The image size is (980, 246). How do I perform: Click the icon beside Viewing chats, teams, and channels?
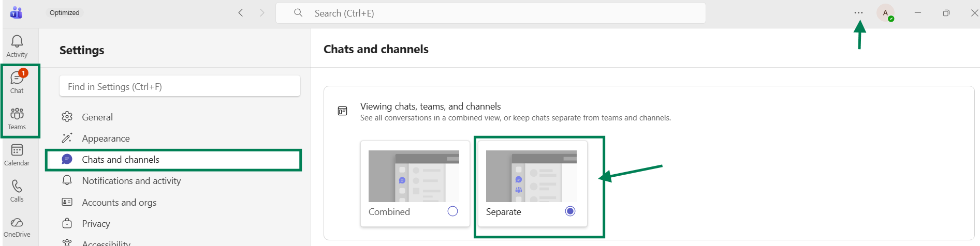342,111
